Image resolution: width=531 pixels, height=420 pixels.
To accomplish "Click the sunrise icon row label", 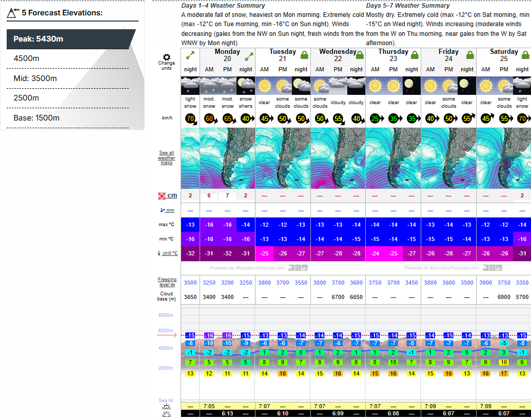I will 166,407.
